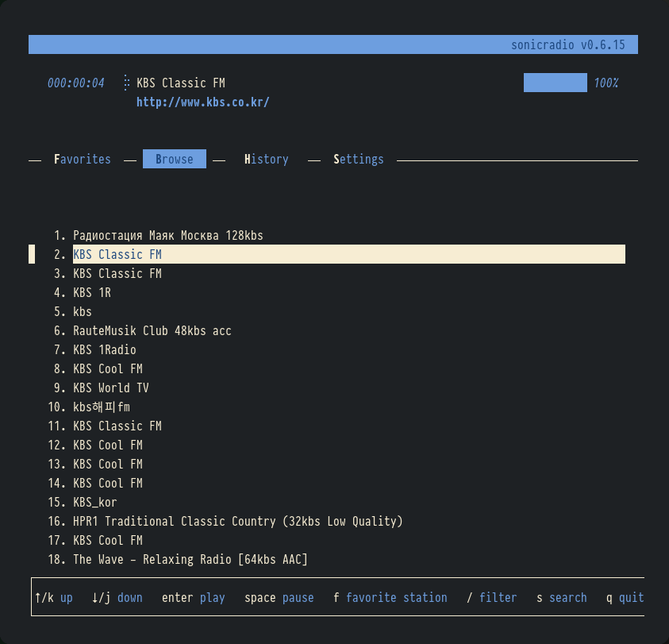This screenshot has width=669, height=644.
Task: Click the 100% volume value
Action: (606, 83)
